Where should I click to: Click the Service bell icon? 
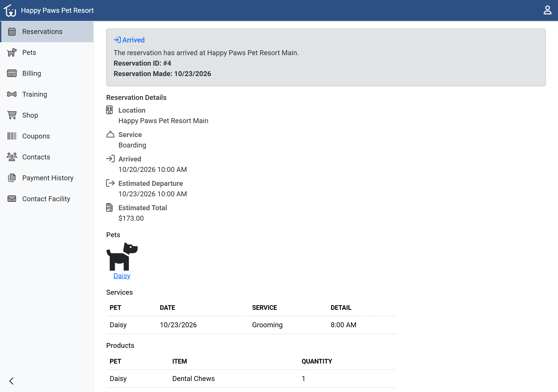pos(110,134)
